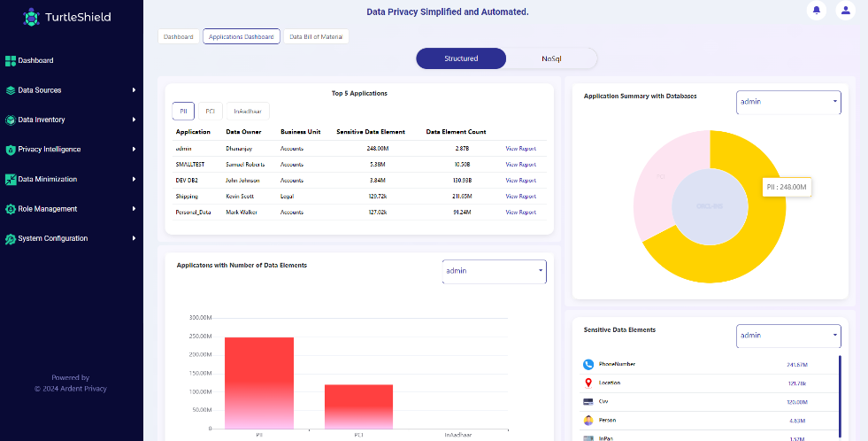The height and width of the screenshot is (441, 868).
Task: Open Number of Data Elements admin dropdown
Action: (x=495, y=272)
